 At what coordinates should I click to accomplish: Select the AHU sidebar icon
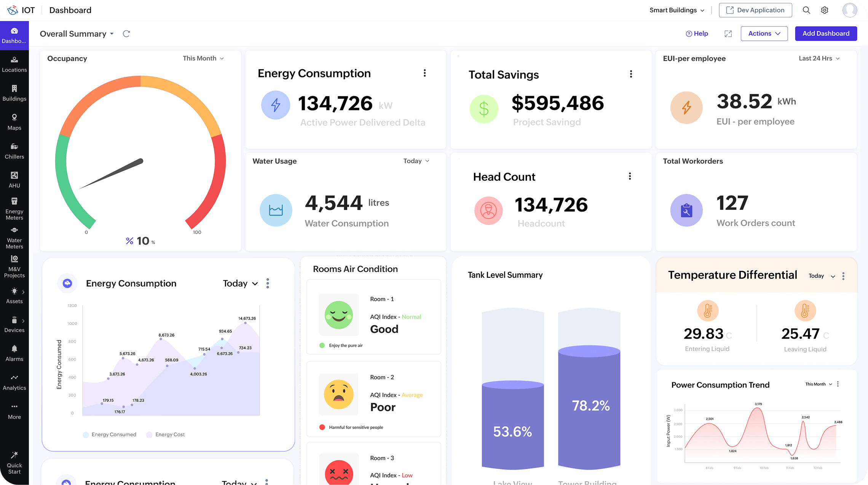(14, 180)
